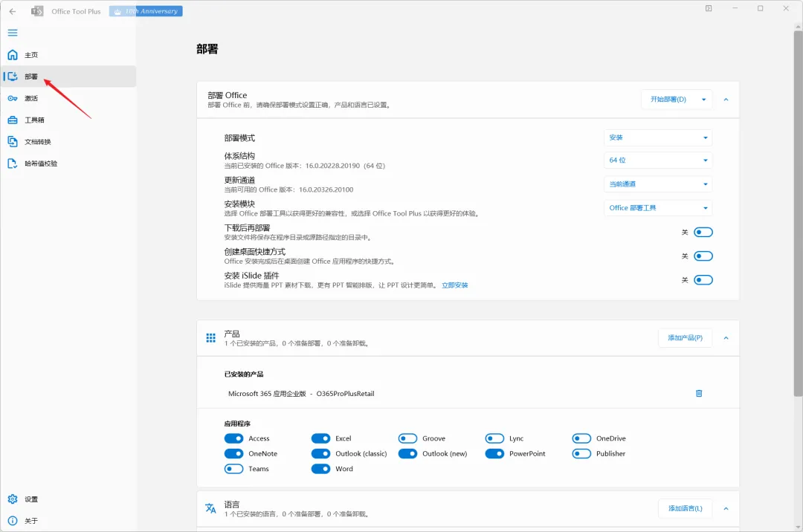Click the scrollbar down arrow
Screen dimensions: 803x532
coord(798,527)
